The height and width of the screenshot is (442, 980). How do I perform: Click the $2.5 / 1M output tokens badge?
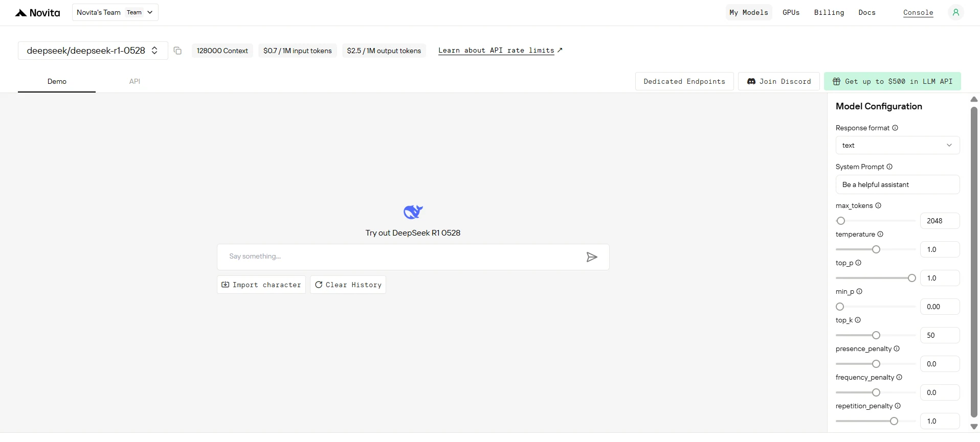pyautogui.click(x=384, y=51)
